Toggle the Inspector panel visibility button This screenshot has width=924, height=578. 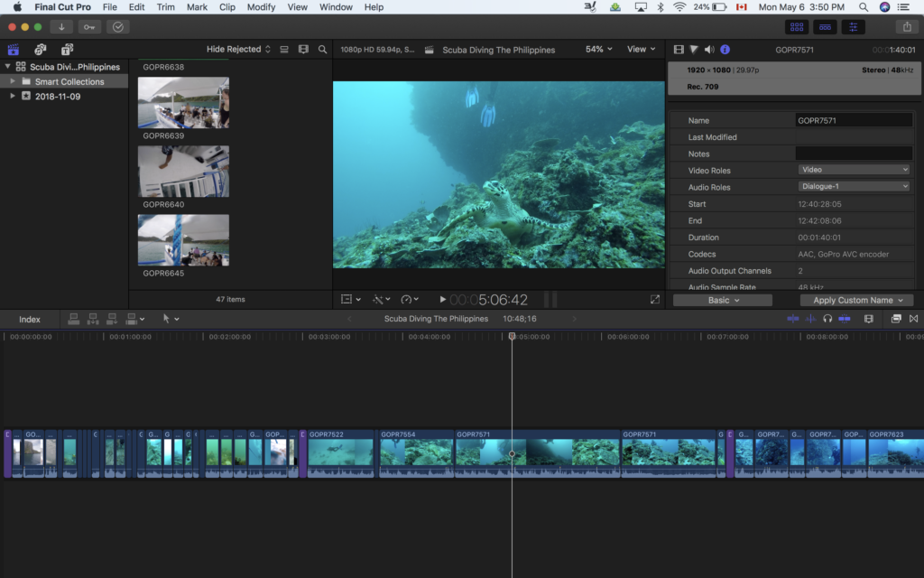pyautogui.click(x=853, y=27)
